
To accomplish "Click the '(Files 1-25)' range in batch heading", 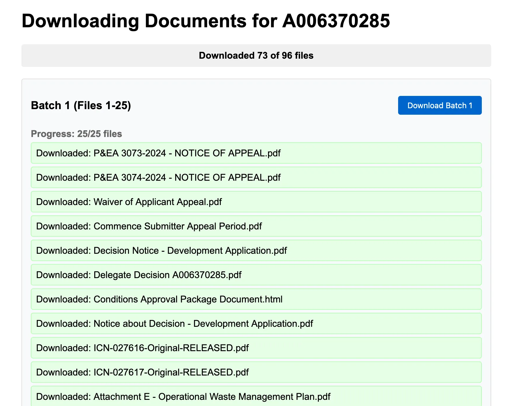I will tap(102, 105).
